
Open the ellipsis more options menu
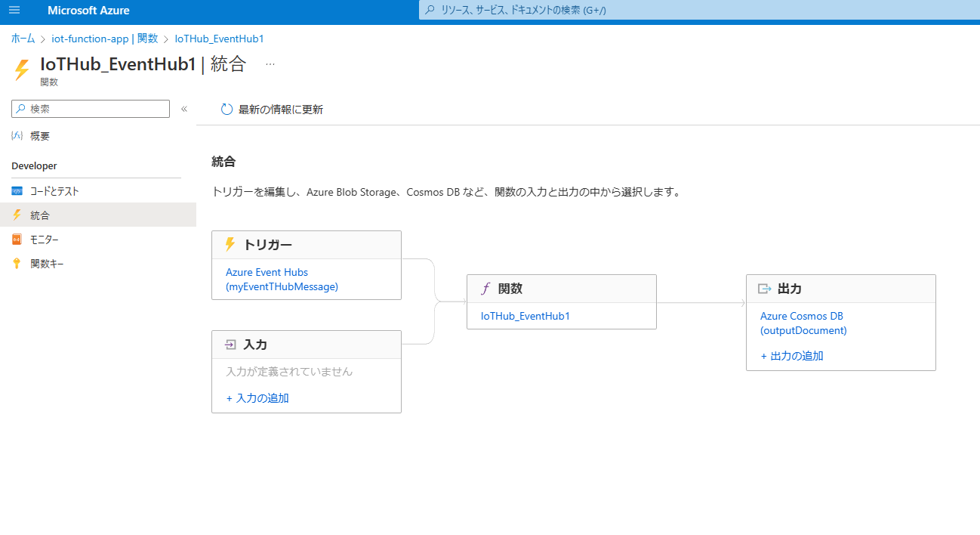point(270,65)
